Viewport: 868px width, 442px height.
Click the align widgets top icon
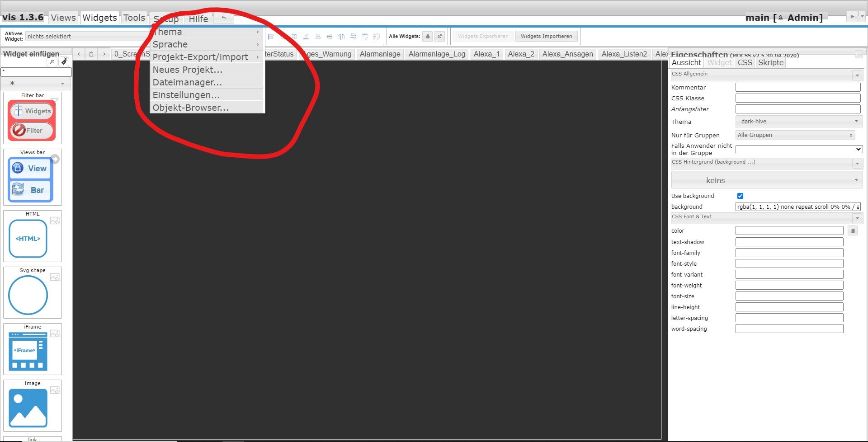294,37
